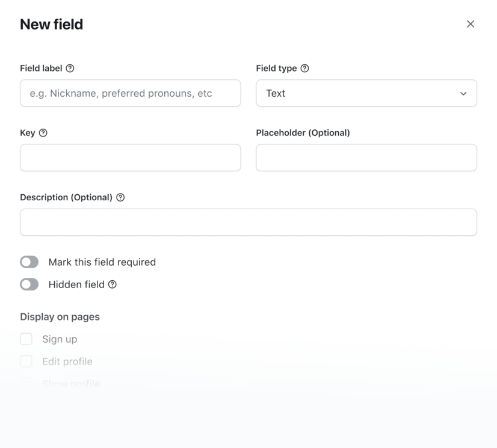
Task: Check the Edit profile checkbox
Action: (x=26, y=361)
